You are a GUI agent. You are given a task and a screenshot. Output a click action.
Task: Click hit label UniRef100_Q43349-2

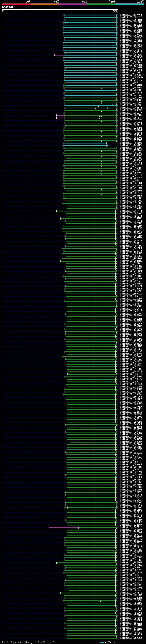pyautogui.click(x=132, y=77)
